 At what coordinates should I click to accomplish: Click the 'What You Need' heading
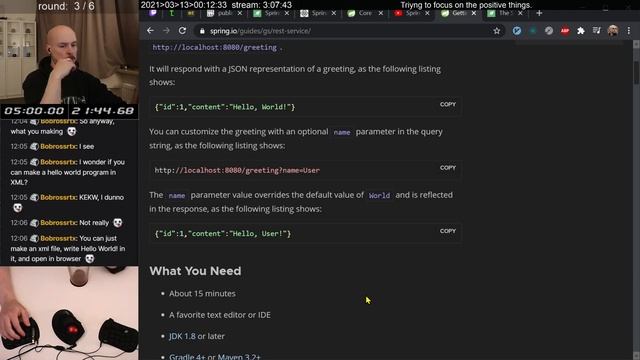pos(195,271)
